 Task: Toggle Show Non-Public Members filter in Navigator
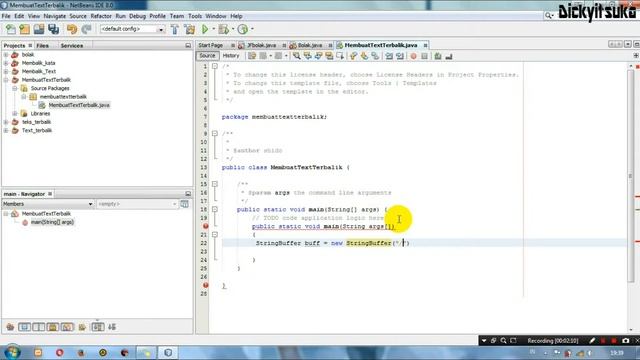(53, 327)
